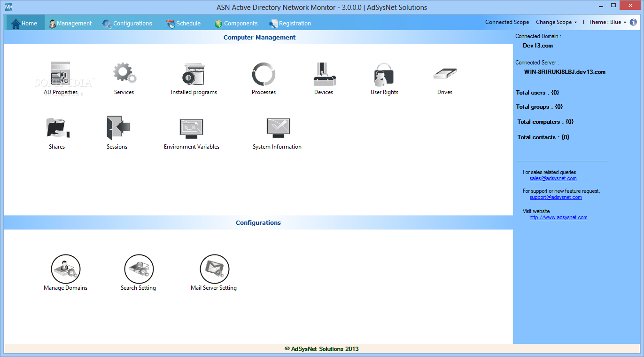Open the Sessions door icon
Image resolution: width=644 pixels, height=357 pixels.
pos(118,128)
